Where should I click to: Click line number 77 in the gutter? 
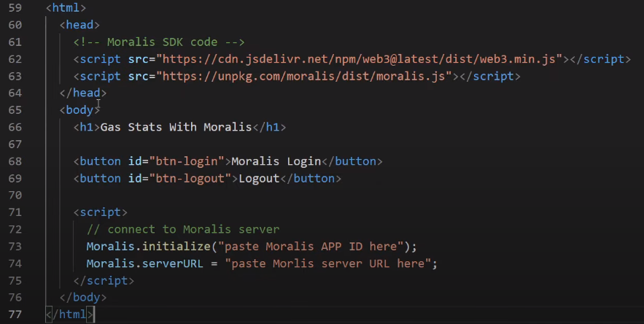[15, 315]
